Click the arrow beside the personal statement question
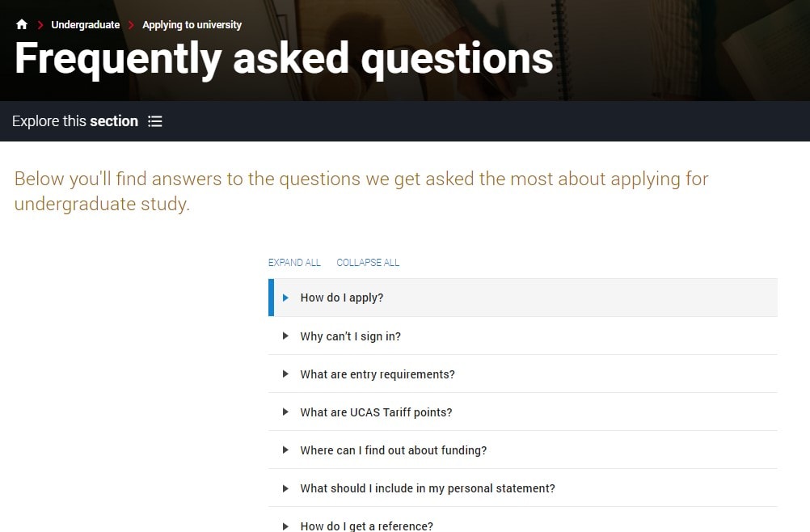The height and width of the screenshot is (532, 810). point(285,488)
